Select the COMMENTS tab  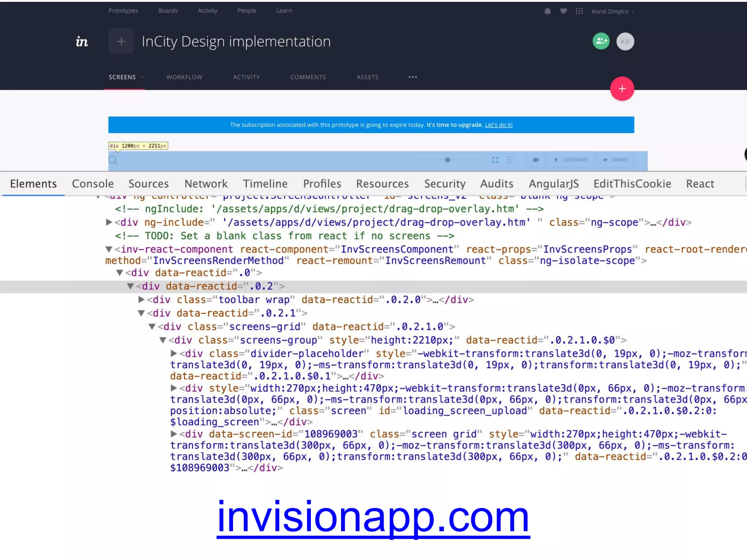click(x=308, y=77)
